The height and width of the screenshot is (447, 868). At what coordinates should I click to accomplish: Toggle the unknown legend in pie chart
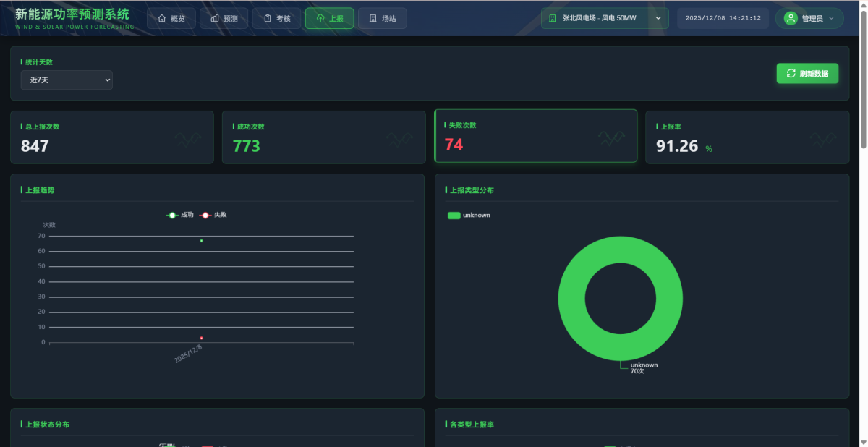click(469, 216)
